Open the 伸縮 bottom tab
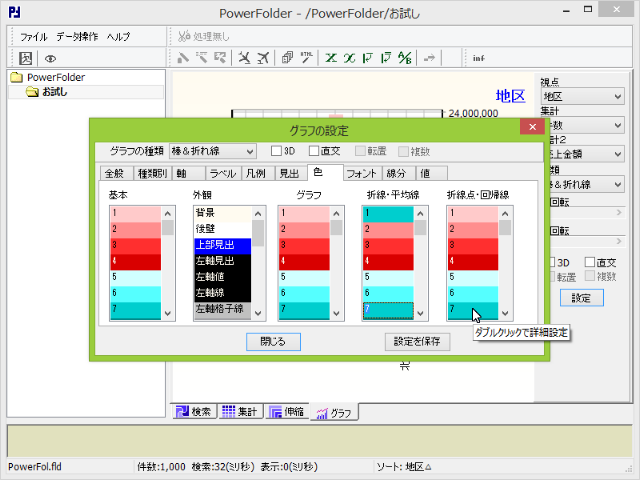The image size is (640, 480). pos(287,411)
